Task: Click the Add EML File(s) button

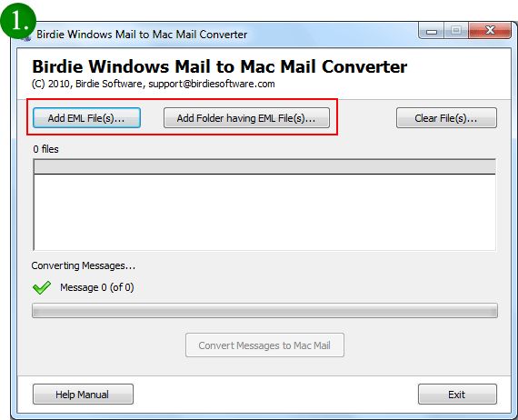Action: 86,117
